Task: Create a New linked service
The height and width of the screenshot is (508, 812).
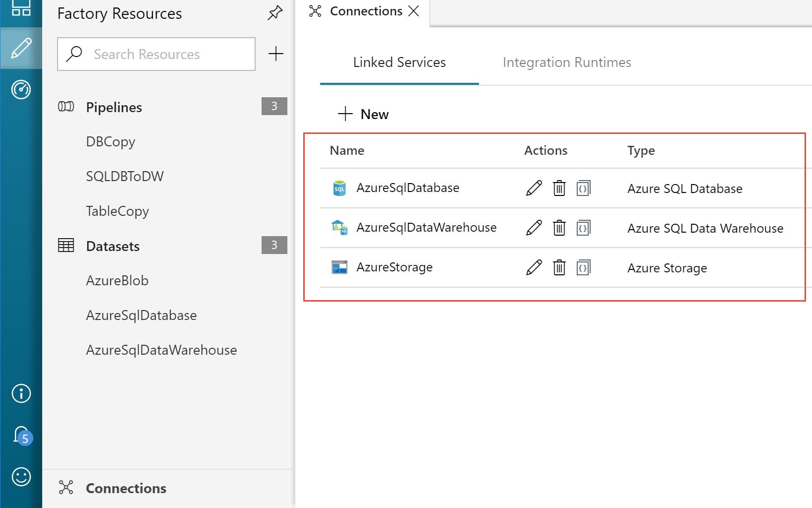Action: pos(363,114)
